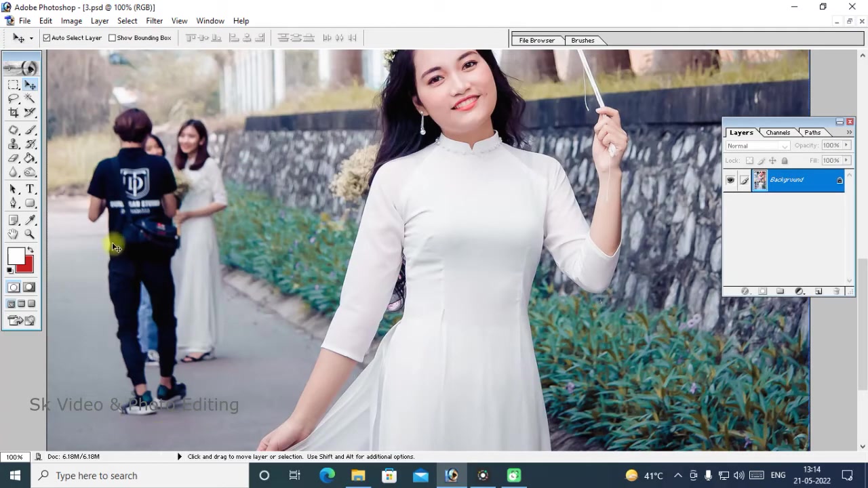
Task: Select the Hand tool
Action: point(14,235)
